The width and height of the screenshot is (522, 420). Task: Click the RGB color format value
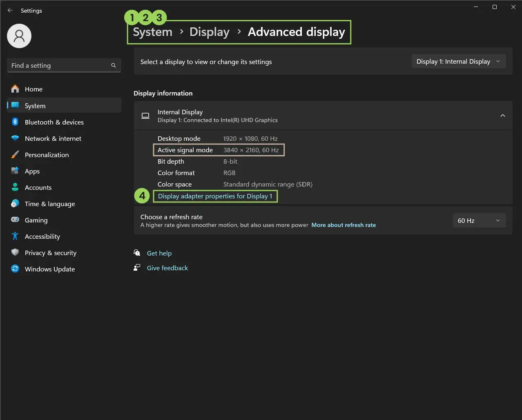click(229, 173)
